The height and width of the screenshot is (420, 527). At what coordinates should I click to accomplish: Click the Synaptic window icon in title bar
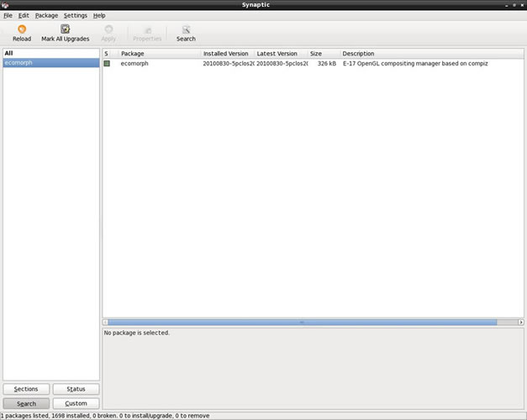click(5, 5)
